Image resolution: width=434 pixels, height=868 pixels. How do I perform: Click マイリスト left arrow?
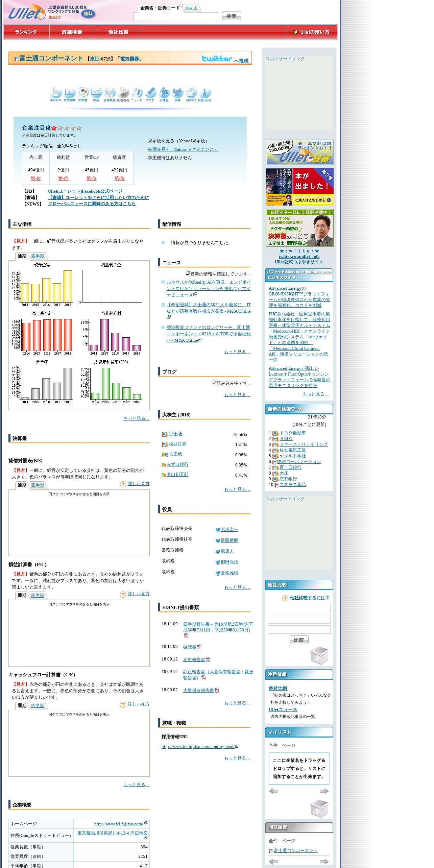[x=273, y=791]
